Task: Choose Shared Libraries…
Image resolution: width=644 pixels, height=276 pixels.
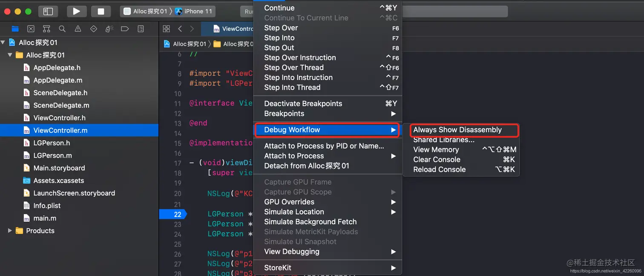Action: click(x=461, y=140)
